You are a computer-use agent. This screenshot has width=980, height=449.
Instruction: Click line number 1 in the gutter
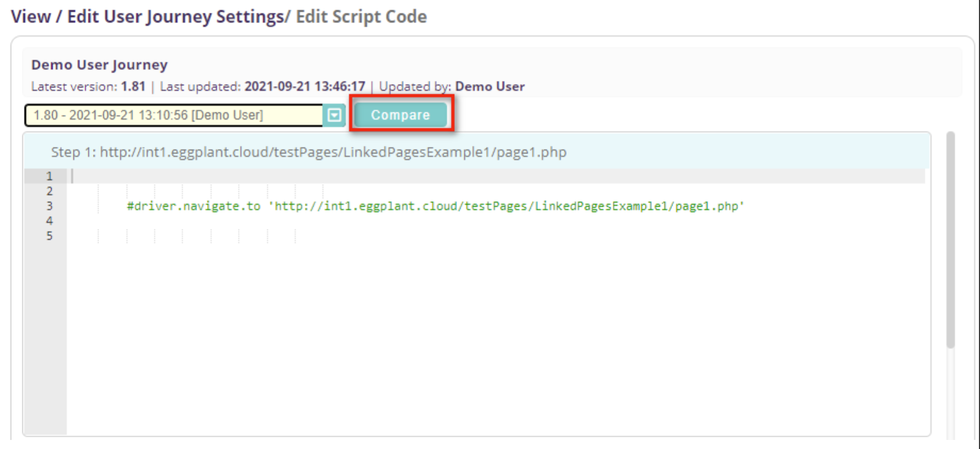point(49,176)
